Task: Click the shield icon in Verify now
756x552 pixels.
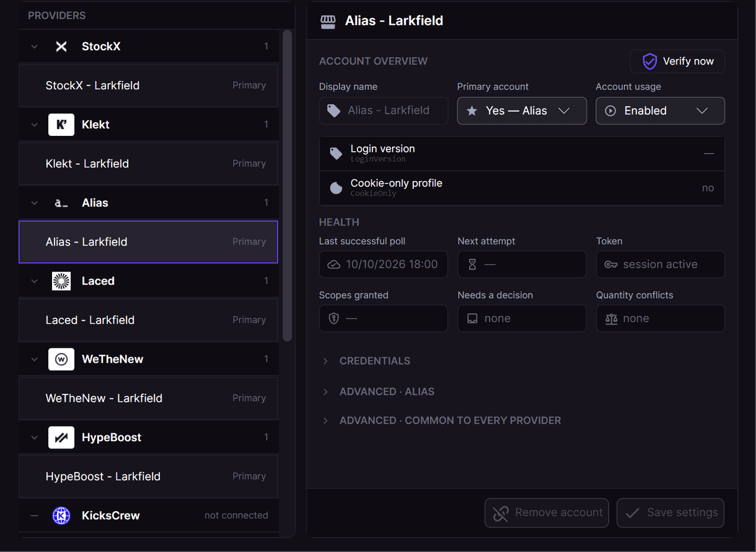Action: click(x=649, y=61)
